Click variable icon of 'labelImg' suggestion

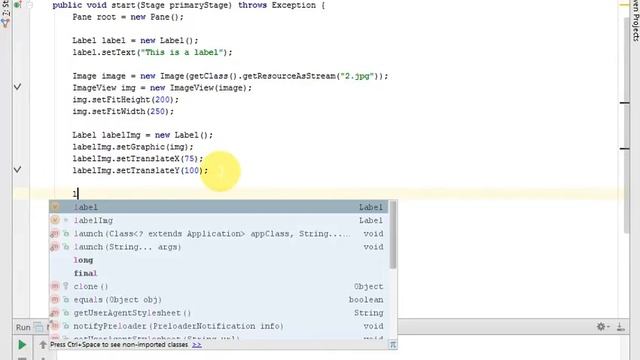click(x=55, y=220)
